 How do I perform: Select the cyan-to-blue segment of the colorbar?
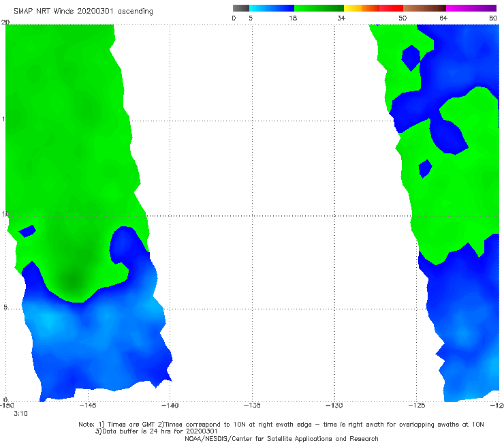272,8
